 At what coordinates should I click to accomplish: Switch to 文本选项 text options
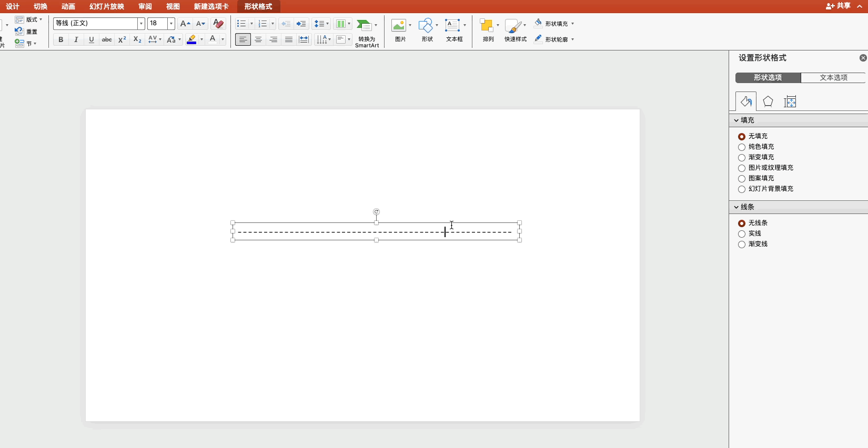(833, 78)
